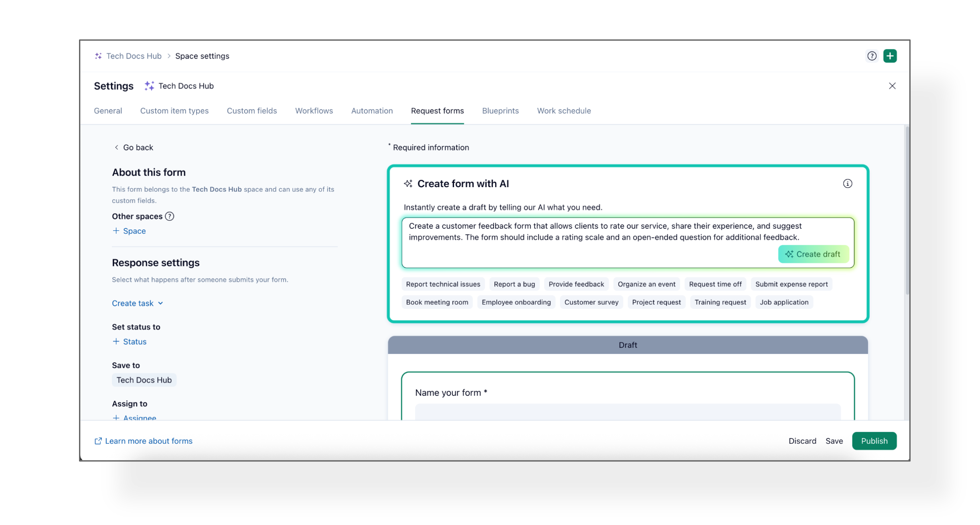Click the plus icon beside Space
Viewport: 980px width, 525px height.
116,231
